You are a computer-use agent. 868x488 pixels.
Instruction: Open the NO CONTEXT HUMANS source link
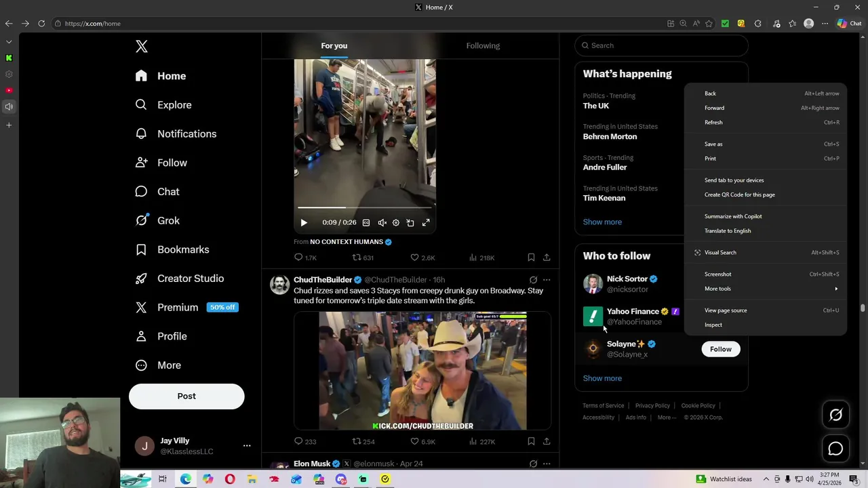click(351, 242)
